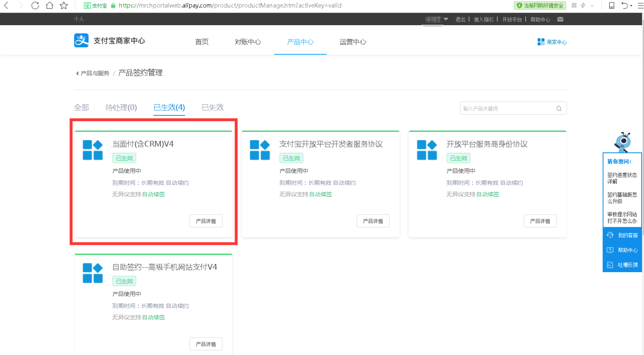Screen dimensions: 644x355
Task: Click the 当前网购环境安全 shield badge
Action: click(540, 5)
